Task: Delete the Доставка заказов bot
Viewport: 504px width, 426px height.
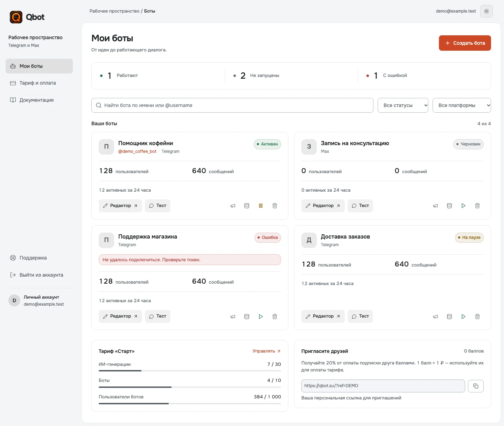Action: point(477,317)
